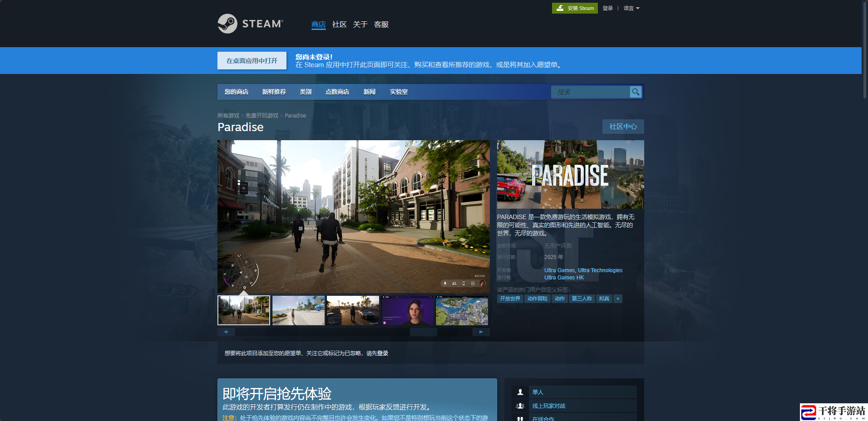The height and width of the screenshot is (421, 868).
Task: Click the main large gameplay screenshot
Action: coord(354,216)
